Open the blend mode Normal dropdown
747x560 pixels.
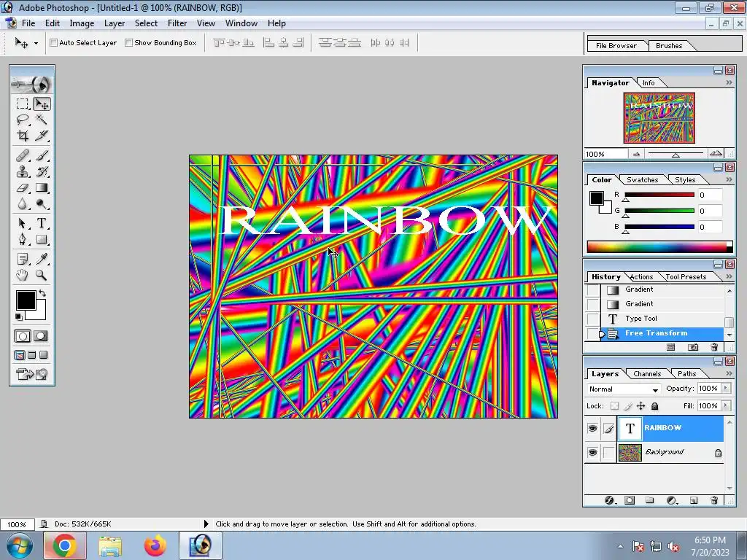click(x=624, y=389)
